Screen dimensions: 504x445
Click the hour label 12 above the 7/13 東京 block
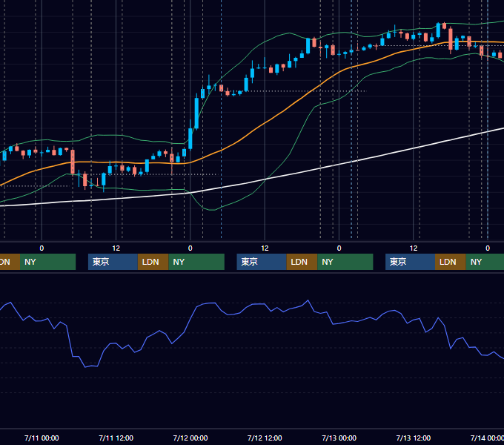[x=414, y=248]
